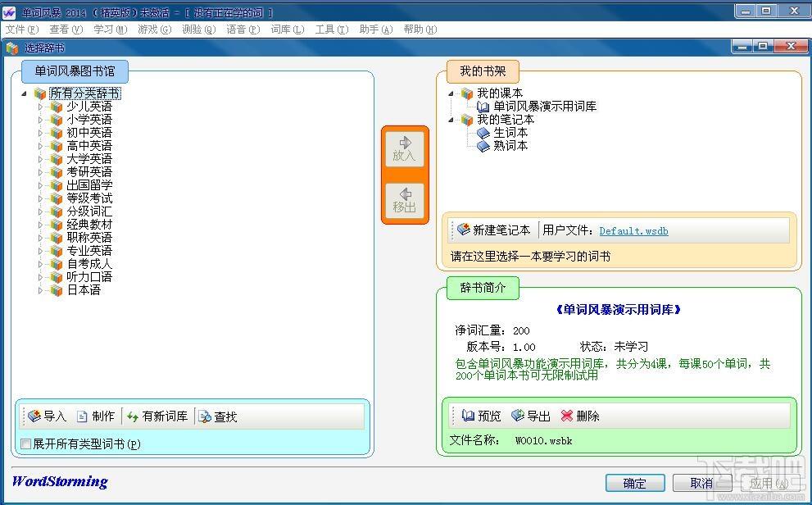Click the 经典教材 book stack icon
This screenshot has height=505, width=812.
(57, 225)
